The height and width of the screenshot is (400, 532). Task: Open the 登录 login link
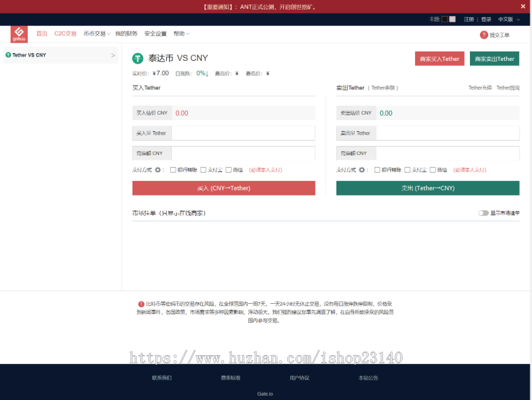tap(486, 19)
